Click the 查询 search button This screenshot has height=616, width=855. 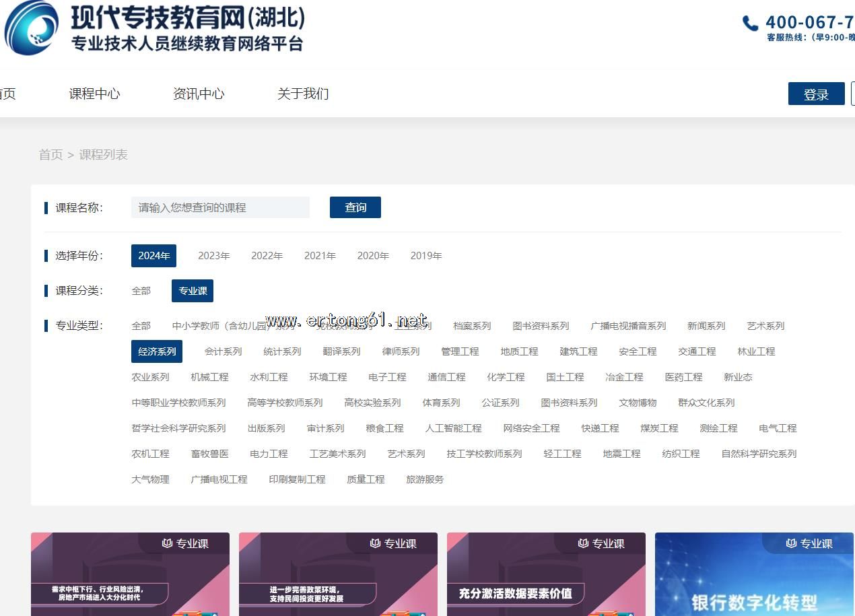355,207
